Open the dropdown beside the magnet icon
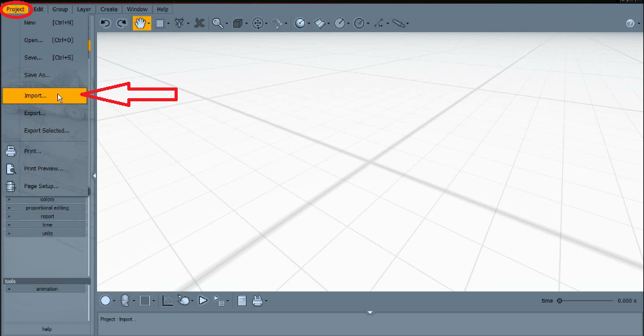The image size is (644, 336). (286, 24)
